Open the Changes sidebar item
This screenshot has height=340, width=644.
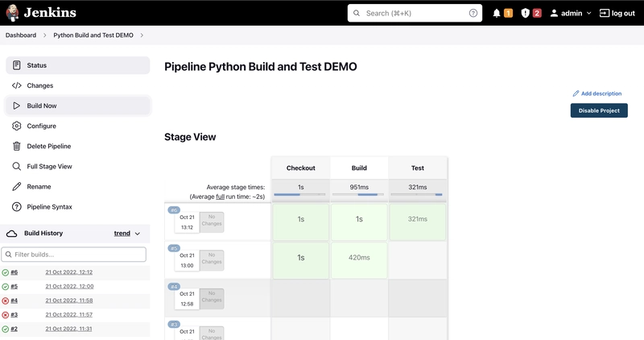(40, 85)
